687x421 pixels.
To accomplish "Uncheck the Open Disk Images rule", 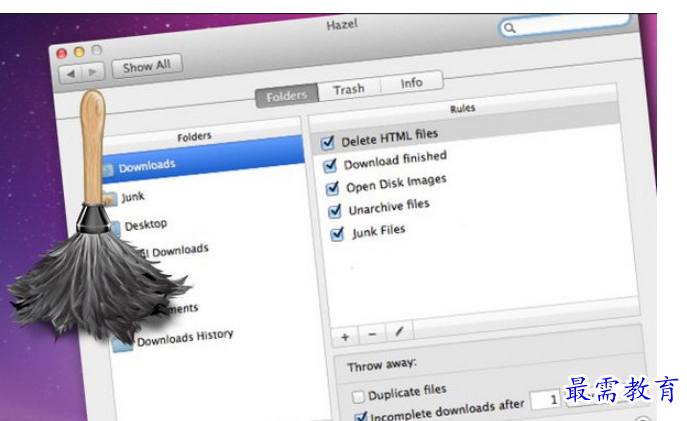I will point(332,188).
